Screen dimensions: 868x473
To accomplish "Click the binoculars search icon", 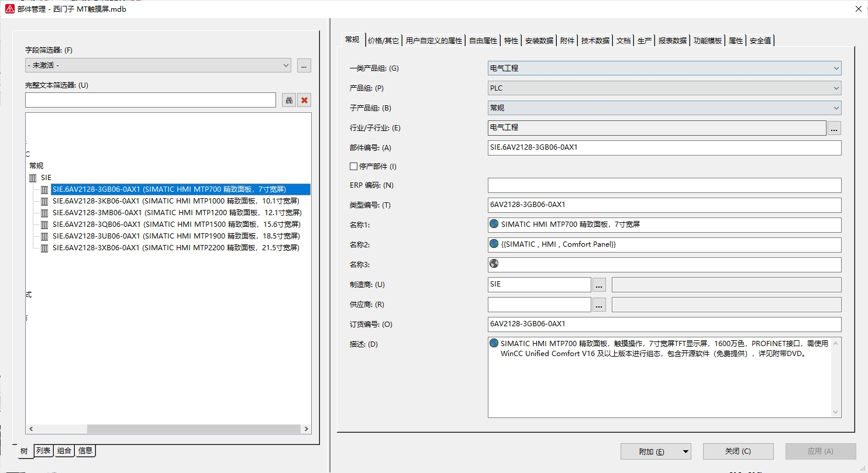I will click(289, 100).
